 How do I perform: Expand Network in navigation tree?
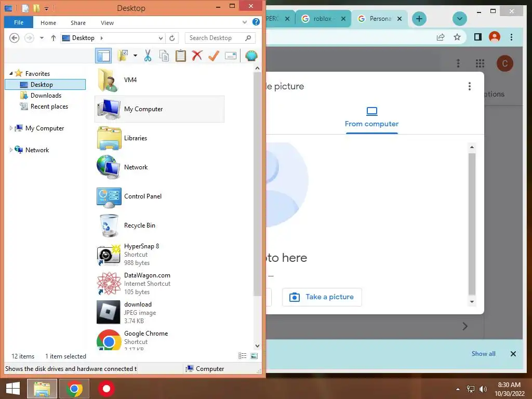click(11, 150)
